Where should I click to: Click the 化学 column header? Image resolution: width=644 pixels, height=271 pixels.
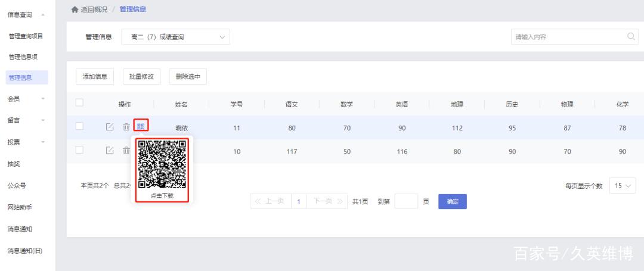click(x=622, y=105)
